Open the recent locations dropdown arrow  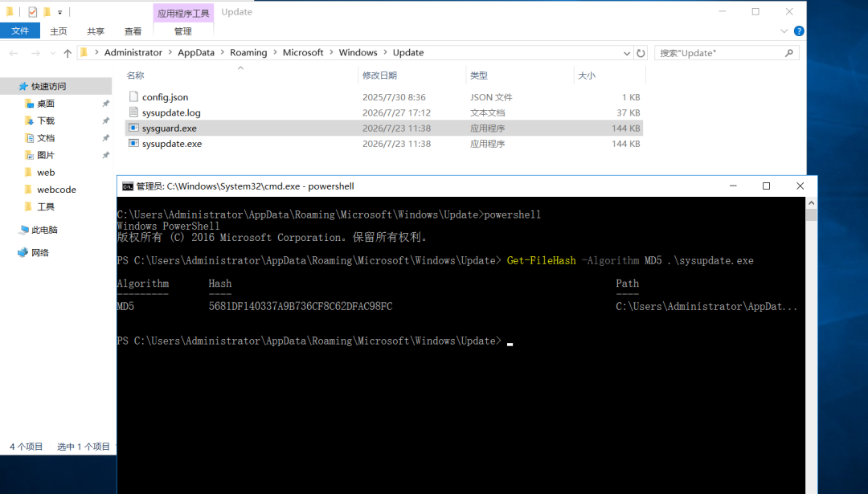[52, 53]
